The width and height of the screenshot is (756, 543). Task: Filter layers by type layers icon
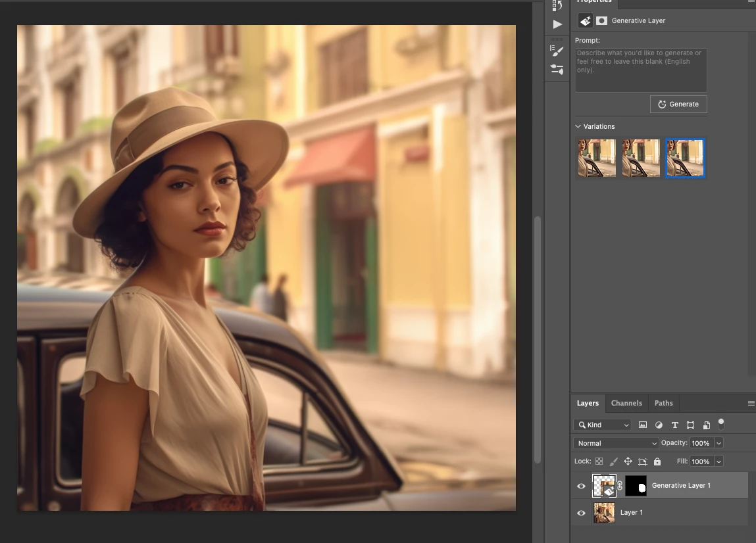click(674, 425)
